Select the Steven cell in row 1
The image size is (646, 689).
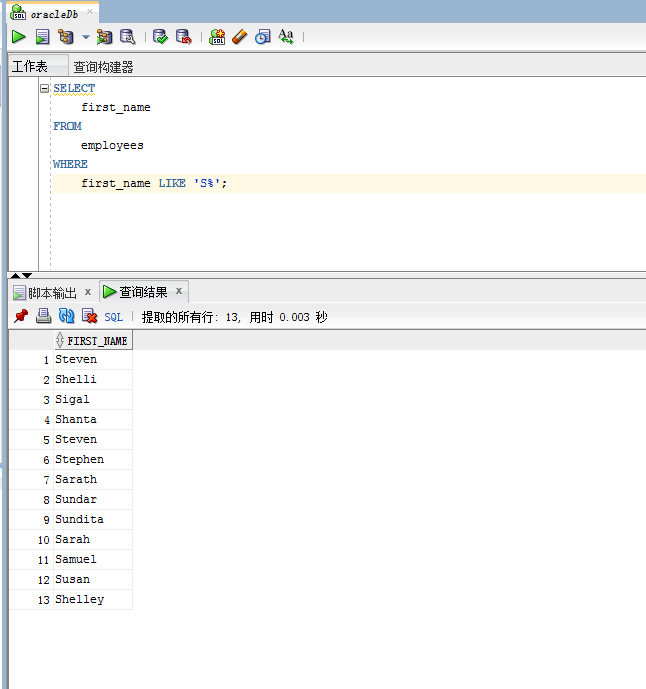[x=93, y=359]
